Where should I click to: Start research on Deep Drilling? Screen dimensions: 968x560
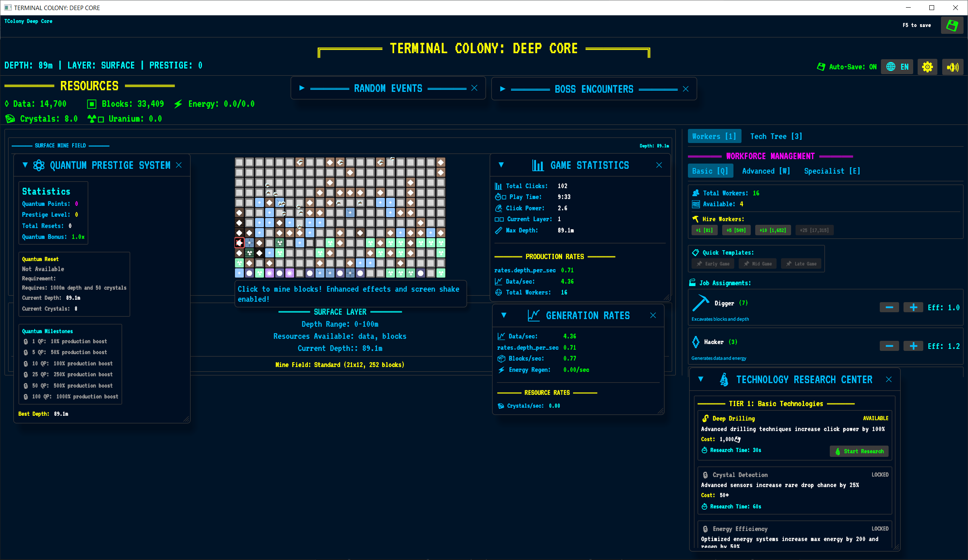[x=859, y=451]
